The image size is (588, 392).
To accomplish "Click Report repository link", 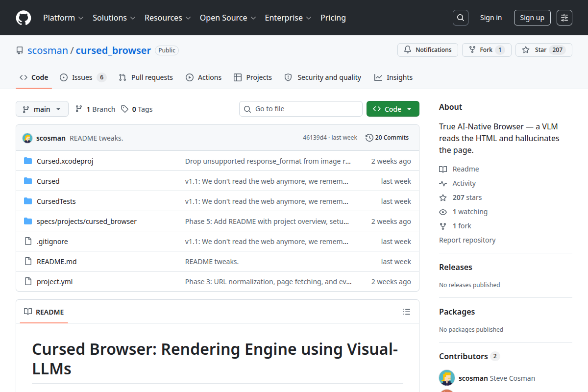I will (467, 240).
